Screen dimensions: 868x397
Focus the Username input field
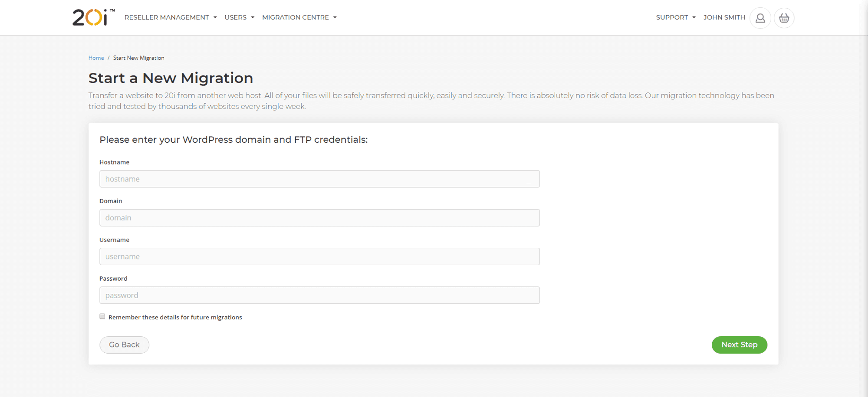coord(319,256)
